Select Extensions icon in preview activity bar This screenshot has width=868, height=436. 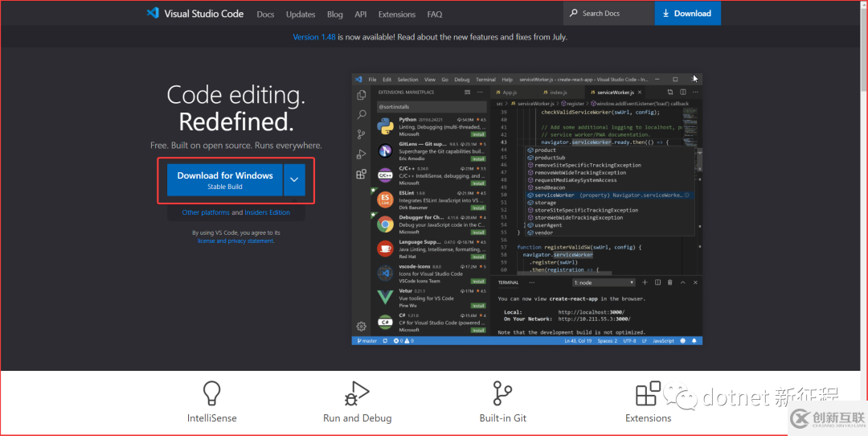(x=362, y=174)
